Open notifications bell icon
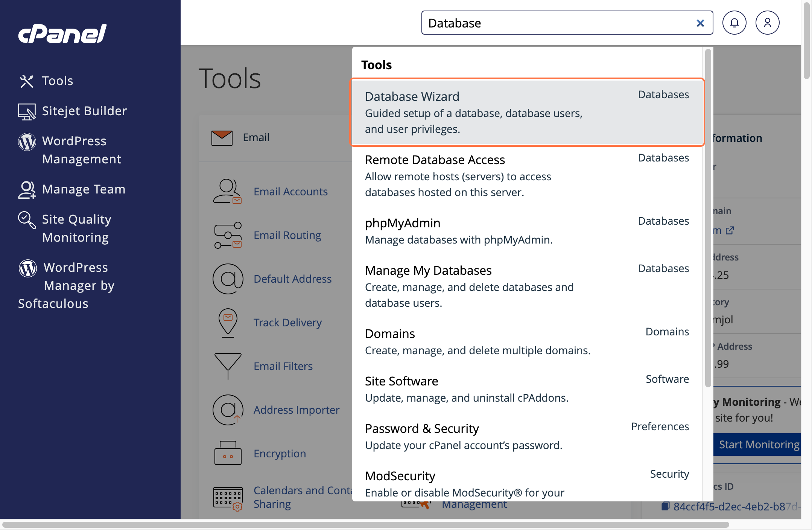The width and height of the screenshot is (812, 530). click(x=734, y=23)
